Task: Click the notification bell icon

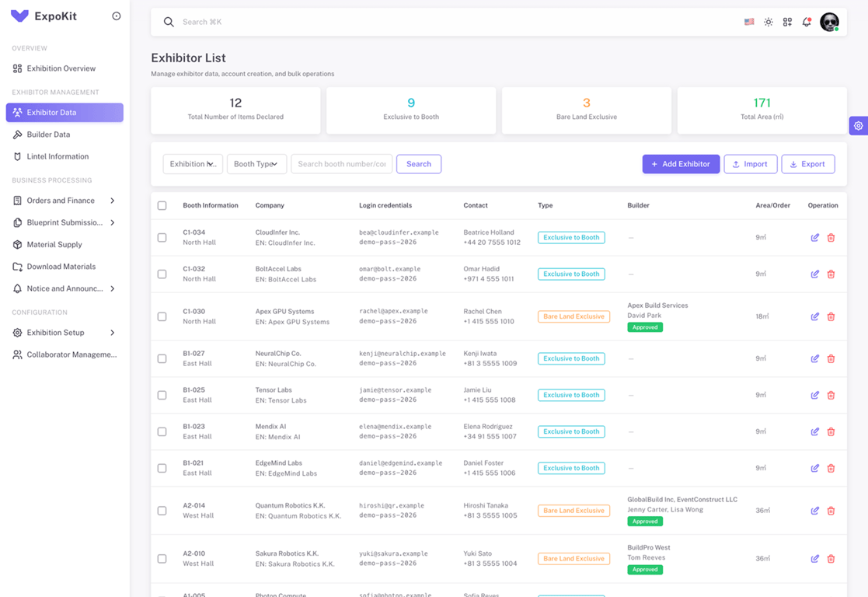Action: (807, 22)
